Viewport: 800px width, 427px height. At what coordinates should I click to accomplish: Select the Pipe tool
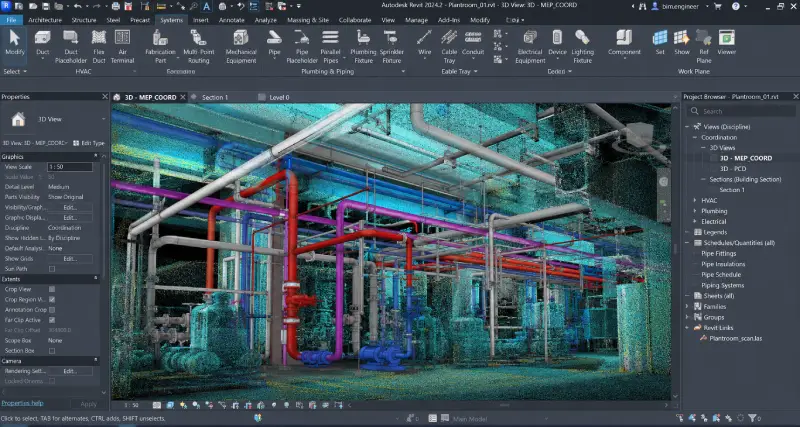click(274, 43)
